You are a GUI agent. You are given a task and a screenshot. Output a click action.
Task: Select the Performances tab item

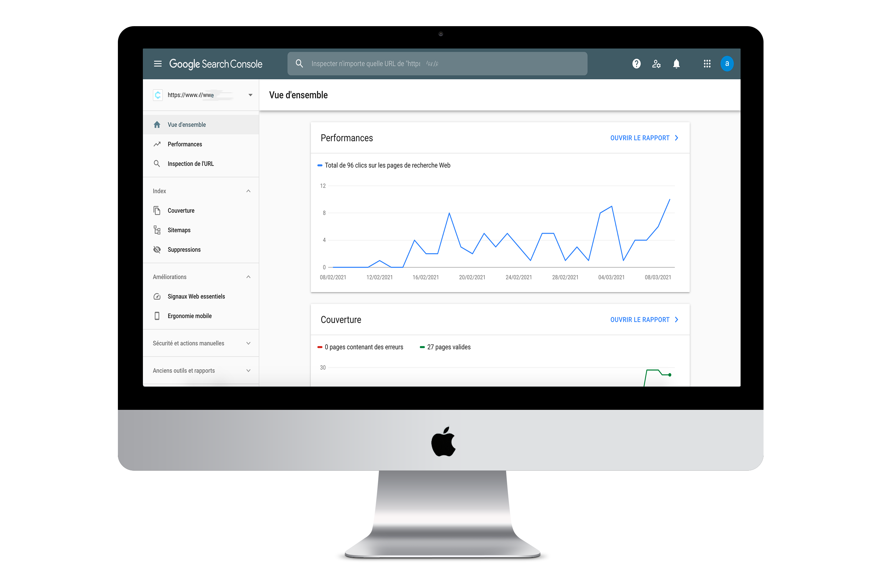click(184, 144)
